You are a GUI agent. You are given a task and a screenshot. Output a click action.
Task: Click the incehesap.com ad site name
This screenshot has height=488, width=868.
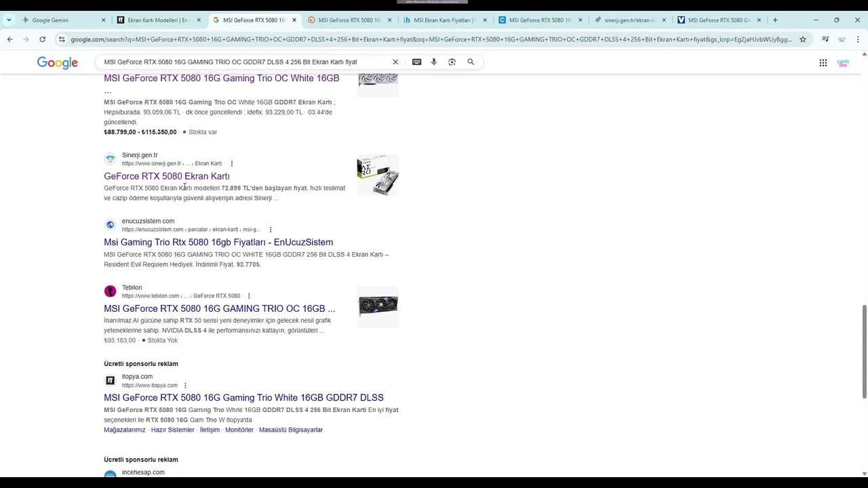[x=143, y=472]
